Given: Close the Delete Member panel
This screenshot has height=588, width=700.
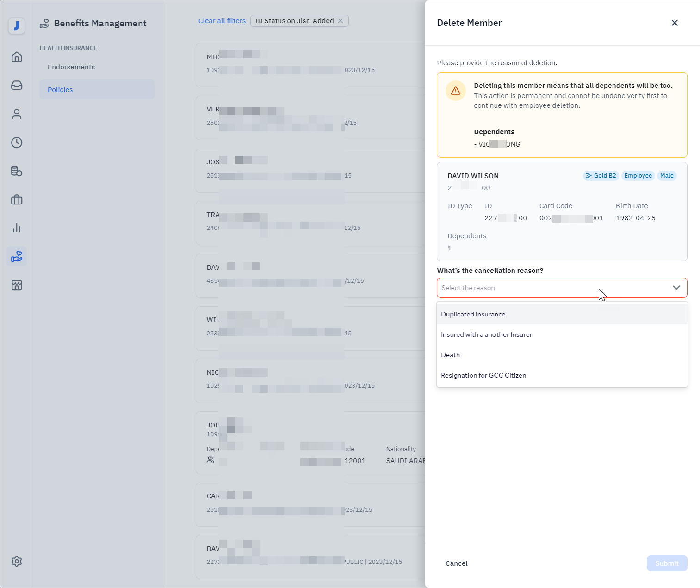Looking at the screenshot, I should coord(674,23).
